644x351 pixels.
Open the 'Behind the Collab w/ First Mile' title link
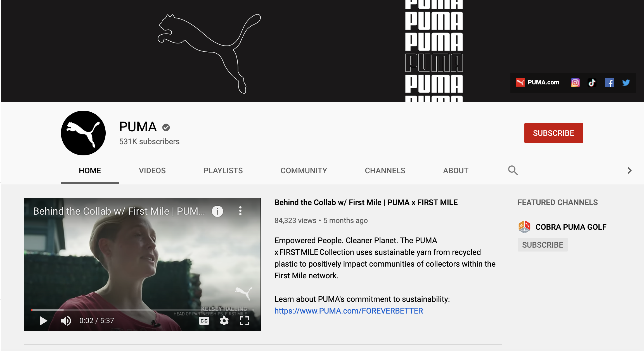366,202
